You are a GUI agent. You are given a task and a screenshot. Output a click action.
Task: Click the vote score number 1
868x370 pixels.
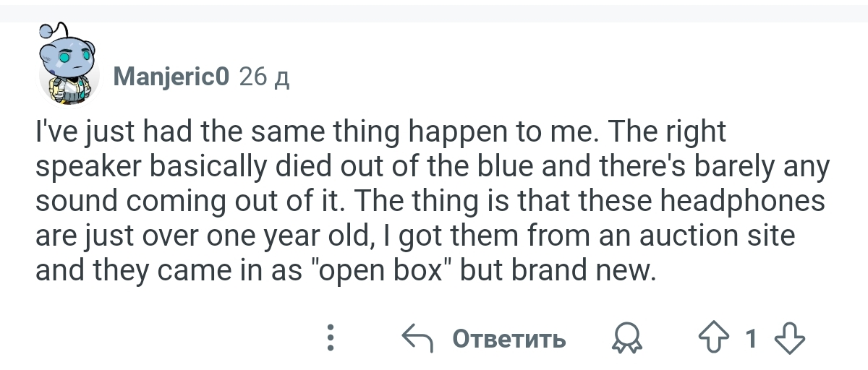click(752, 338)
